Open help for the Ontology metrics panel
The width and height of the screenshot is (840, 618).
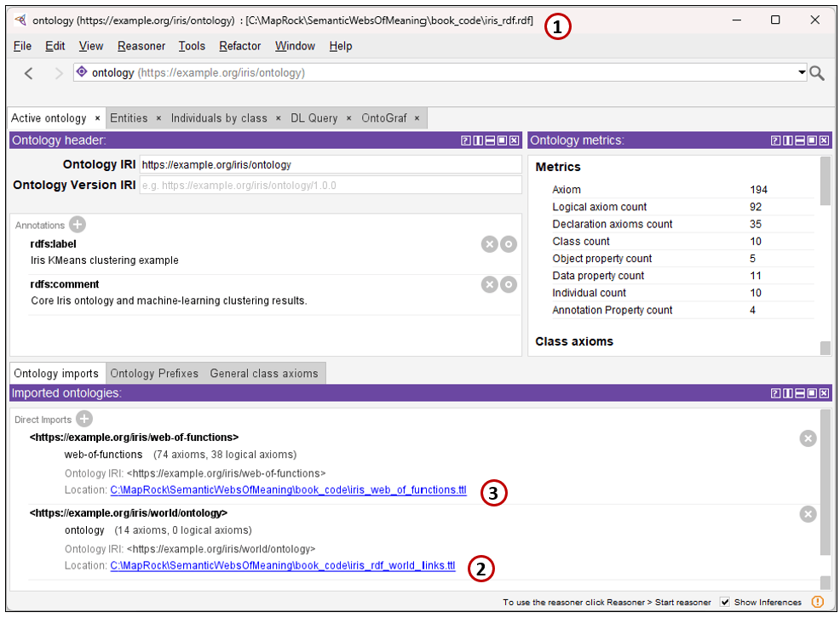(x=775, y=140)
